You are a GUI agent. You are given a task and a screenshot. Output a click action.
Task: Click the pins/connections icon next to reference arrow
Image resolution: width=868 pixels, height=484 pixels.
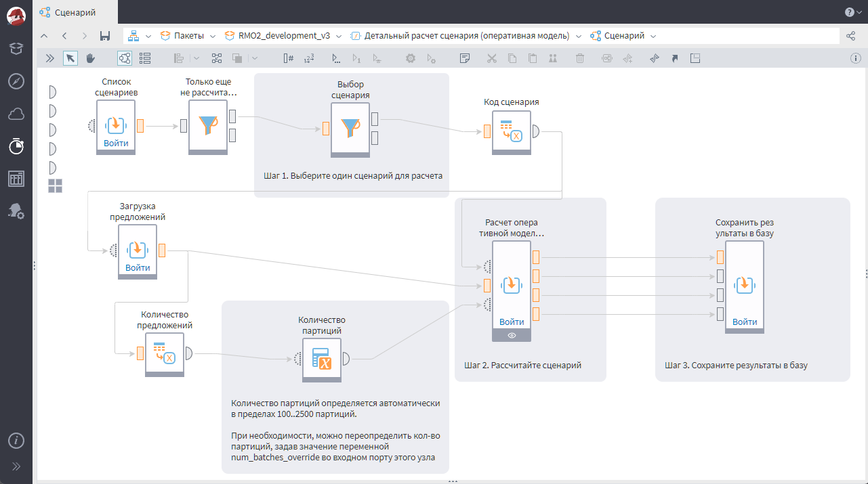pyautogui.click(x=654, y=58)
